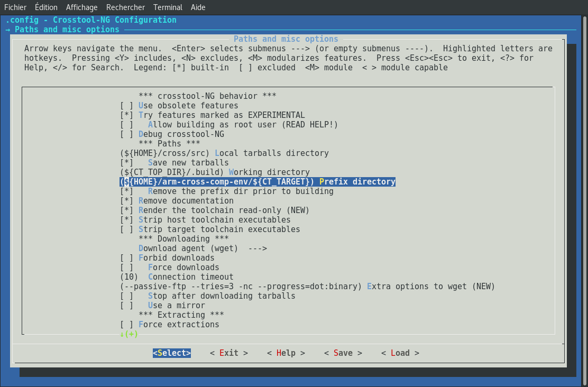This screenshot has width=588, height=387.
Task: Edit highlighted Prefix directory entry
Action: coord(258,182)
